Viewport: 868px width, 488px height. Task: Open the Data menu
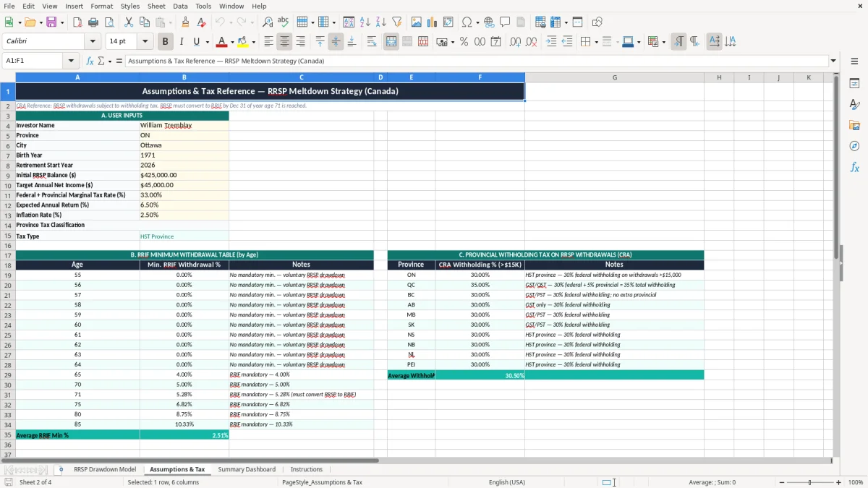[x=180, y=6]
